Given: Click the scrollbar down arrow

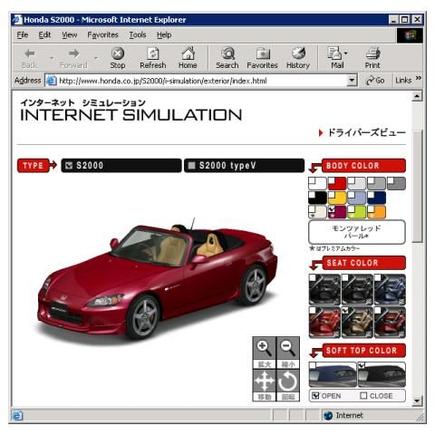Looking at the screenshot, I should pyautogui.click(x=417, y=401).
